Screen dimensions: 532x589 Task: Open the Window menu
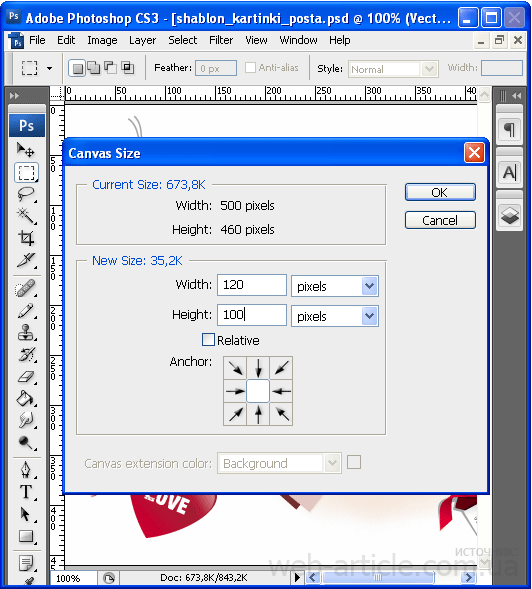point(298,40)
